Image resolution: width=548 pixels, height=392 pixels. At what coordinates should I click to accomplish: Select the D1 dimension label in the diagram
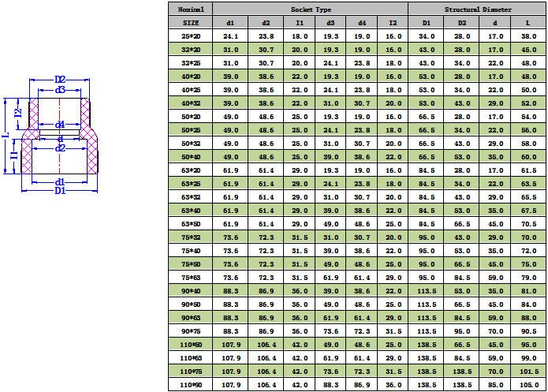60,192
